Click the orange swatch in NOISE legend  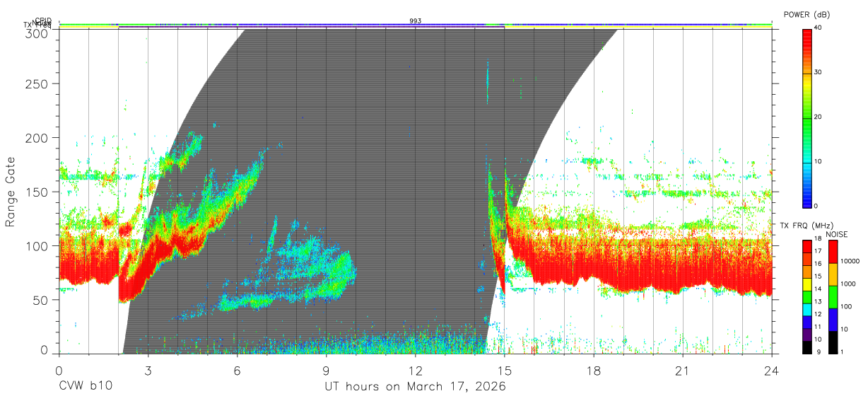click(x=833, y=274)
